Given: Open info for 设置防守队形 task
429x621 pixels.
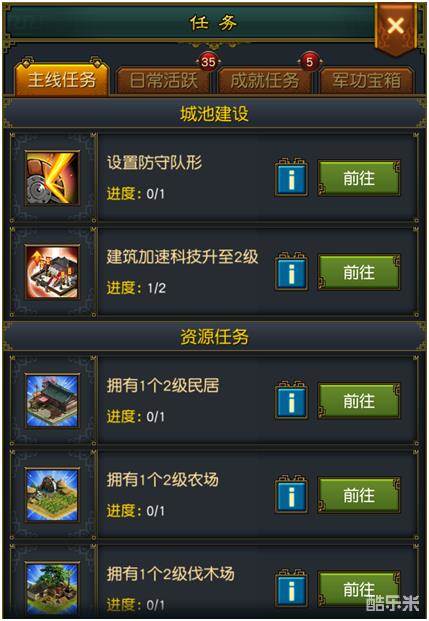Looking at the screenshot, I should [x=291, y=178].
